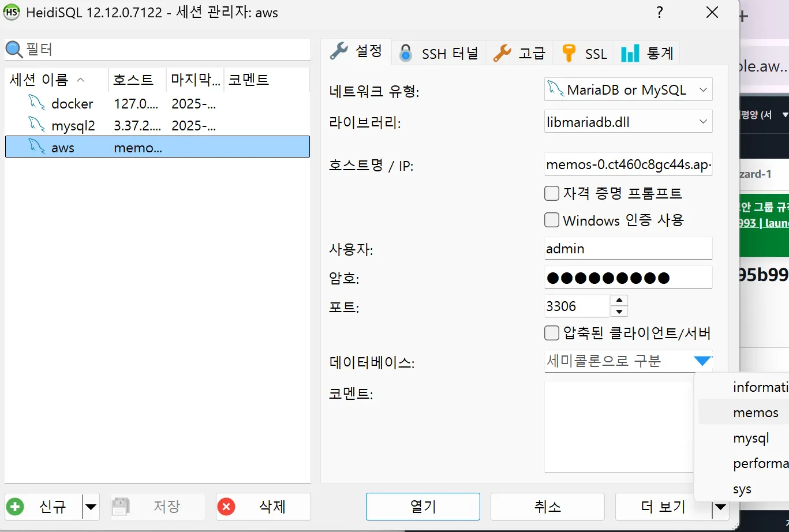
Task: Select the aws session row
Action: pyautogui.click(x=157, y=147)
